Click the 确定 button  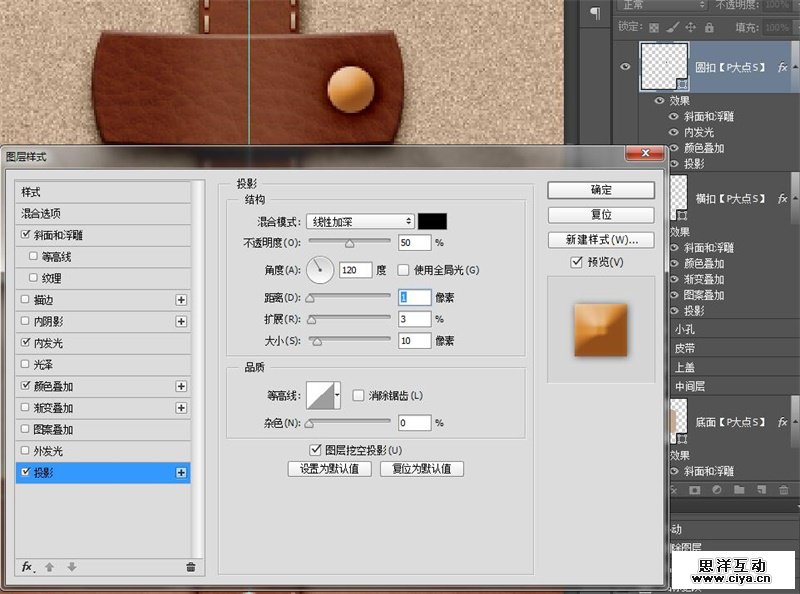point(601,190)
